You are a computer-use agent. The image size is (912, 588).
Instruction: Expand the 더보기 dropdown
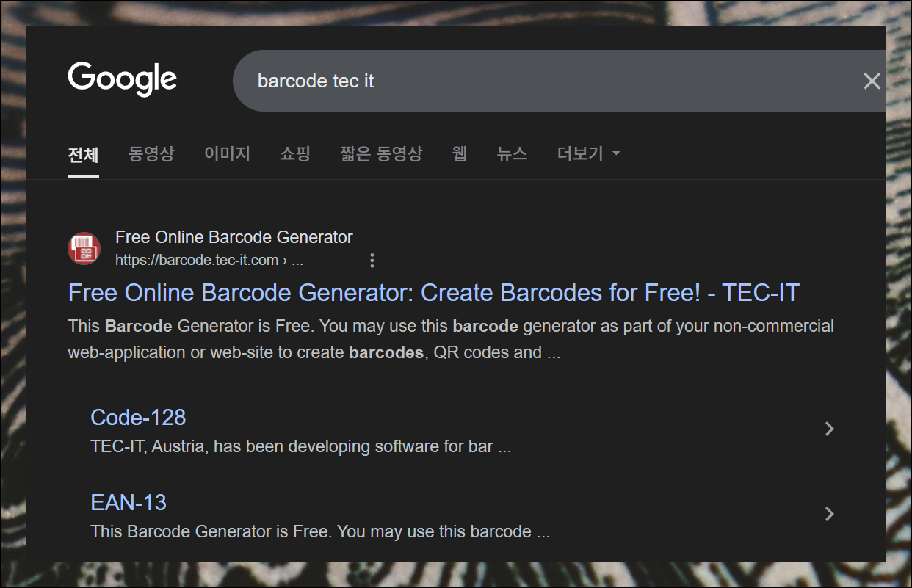coord(588,153)
